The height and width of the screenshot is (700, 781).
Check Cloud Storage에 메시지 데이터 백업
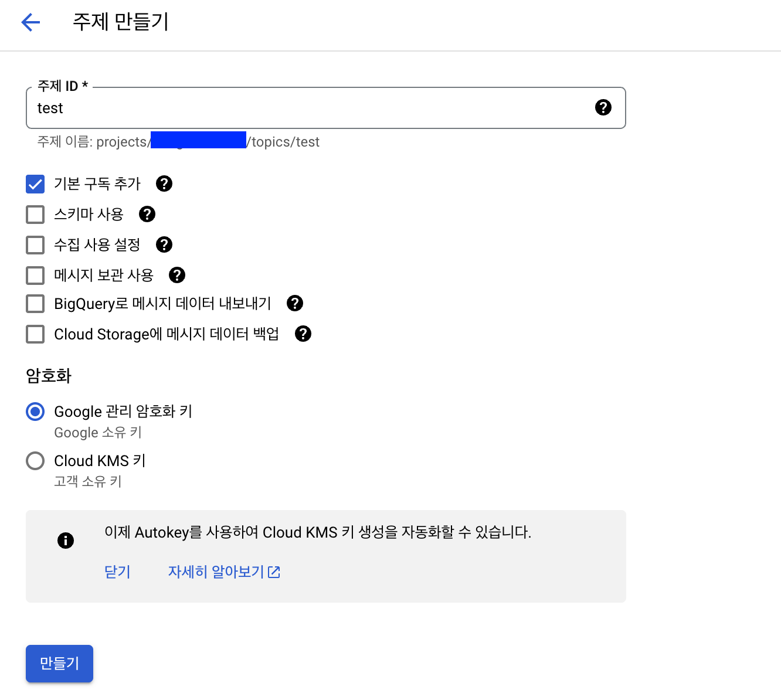coord(35,334)
